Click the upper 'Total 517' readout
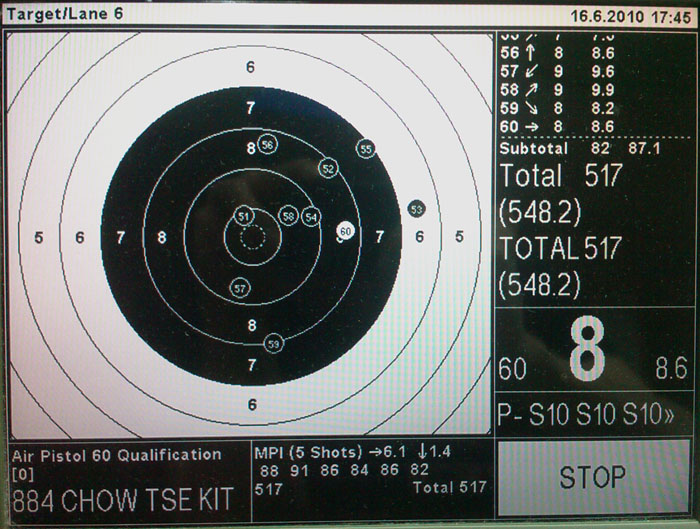Image resolution: width=700 pixels, height=529 pixels. [x=561, y=175]
